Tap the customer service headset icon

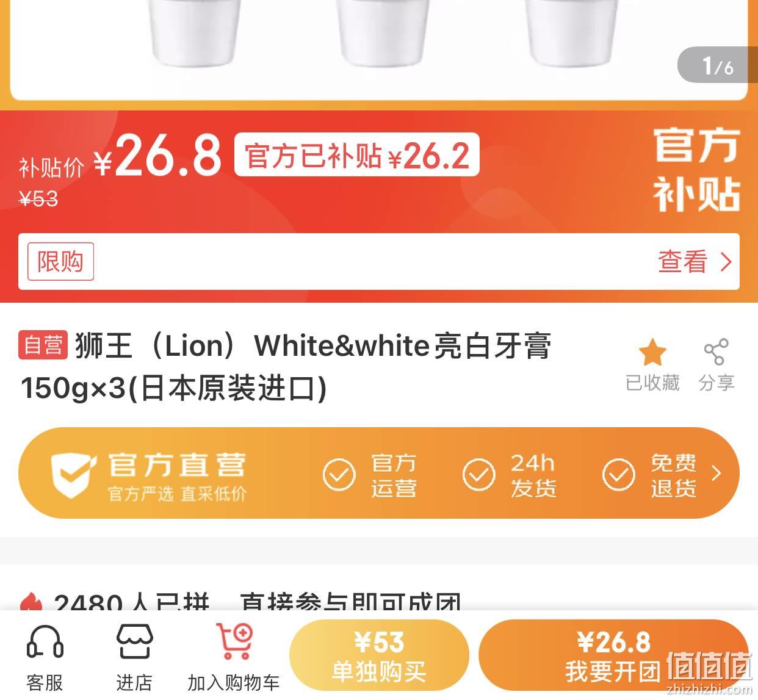tap(45, 642)
